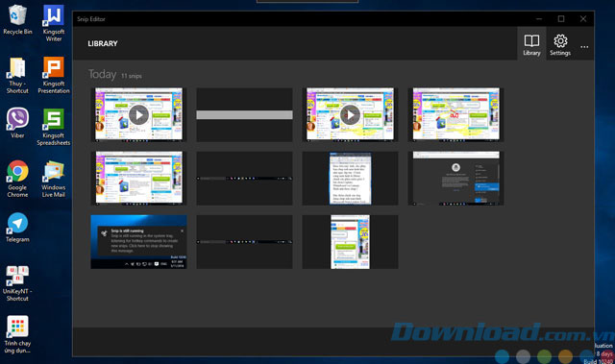Open the dark settings window snip

tap(455, 179)
